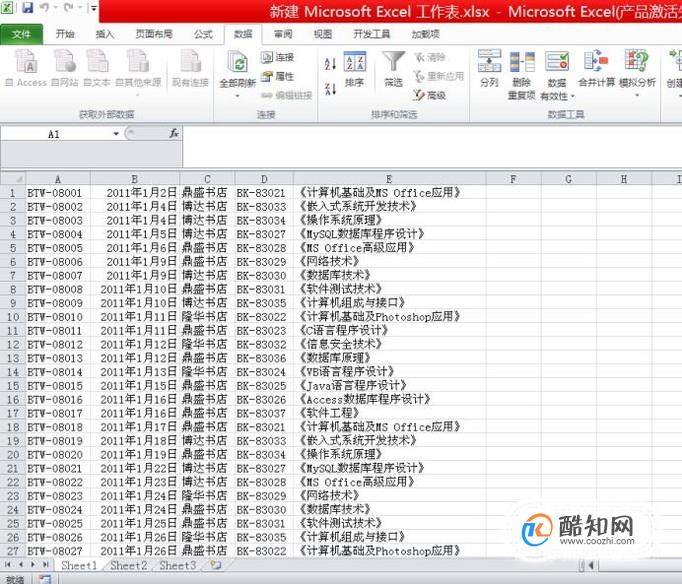Click the Undo icon in quick access toolbar
This screenshot has width=682, height=584.
click(45, 7)
